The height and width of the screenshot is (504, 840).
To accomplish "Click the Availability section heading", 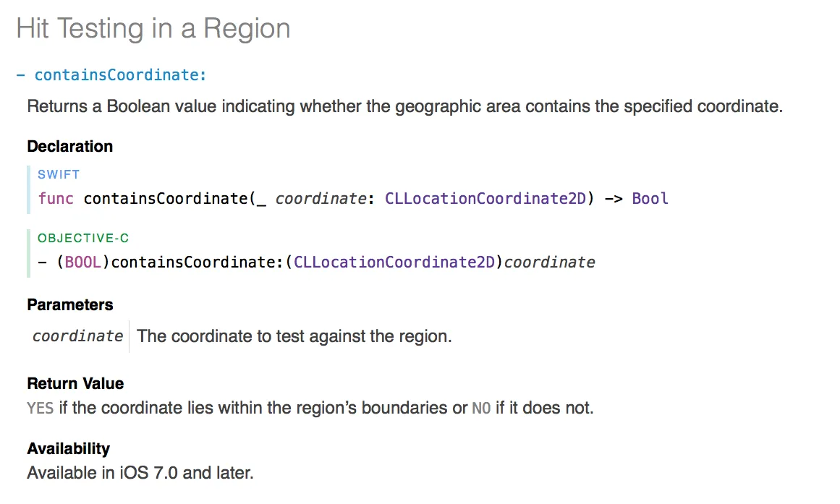I will tap(69, 449).
